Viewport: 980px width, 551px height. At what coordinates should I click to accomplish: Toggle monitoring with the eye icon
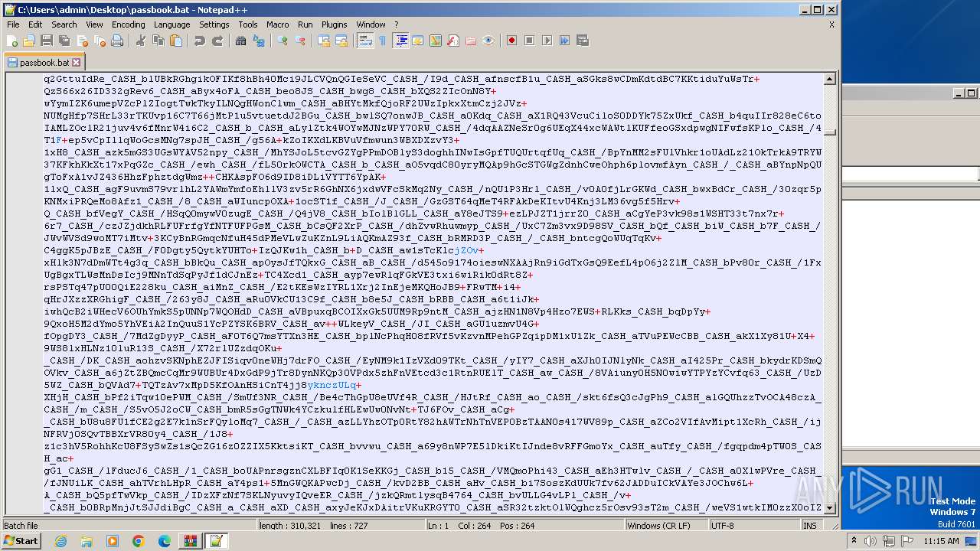(488, 41)
